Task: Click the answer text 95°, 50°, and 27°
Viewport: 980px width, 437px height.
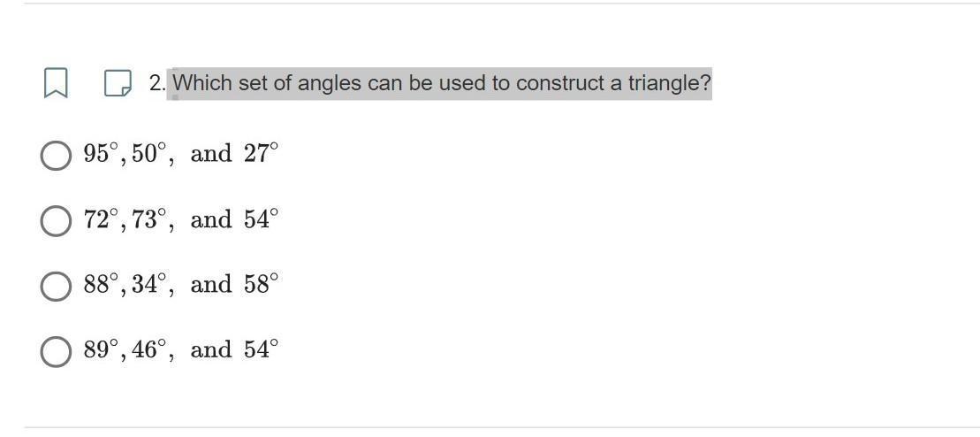Action: (180, 153)
